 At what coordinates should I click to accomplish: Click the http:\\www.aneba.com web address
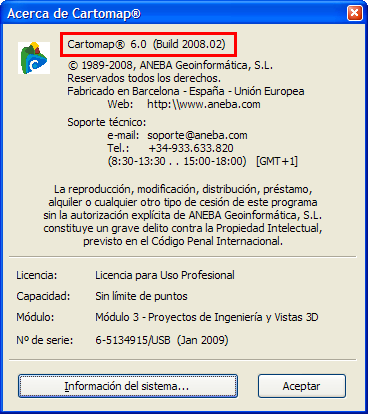point(204,104)
